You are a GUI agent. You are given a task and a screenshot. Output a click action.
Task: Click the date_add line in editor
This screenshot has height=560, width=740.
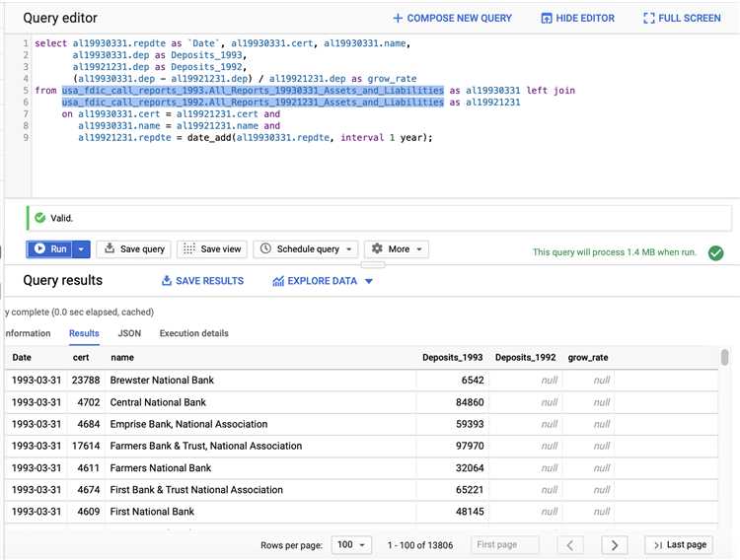(x=255, y=137)
